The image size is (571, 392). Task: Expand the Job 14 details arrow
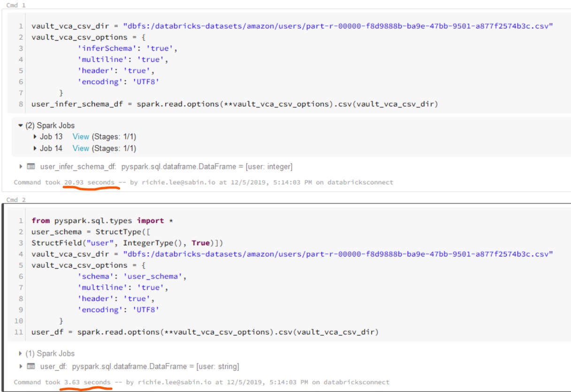(x=35, y=149)
